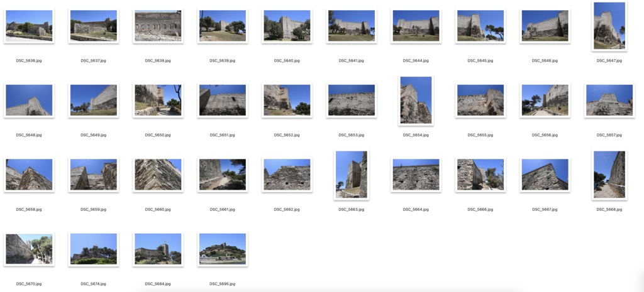Select thumbnail of DSC_5646.jpg

(545, 26)
